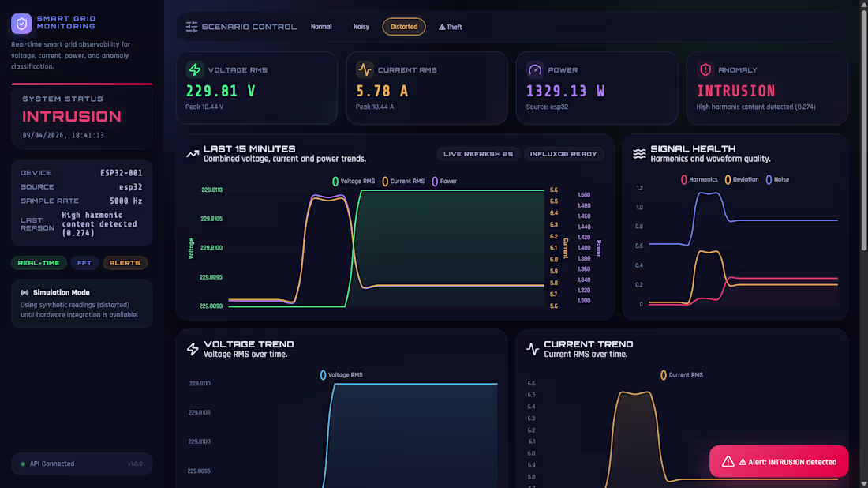The image size is (868, 488).
Task: Click the Peak 10.44 V text
Action: pyautogui.click(x=205, y=107)
